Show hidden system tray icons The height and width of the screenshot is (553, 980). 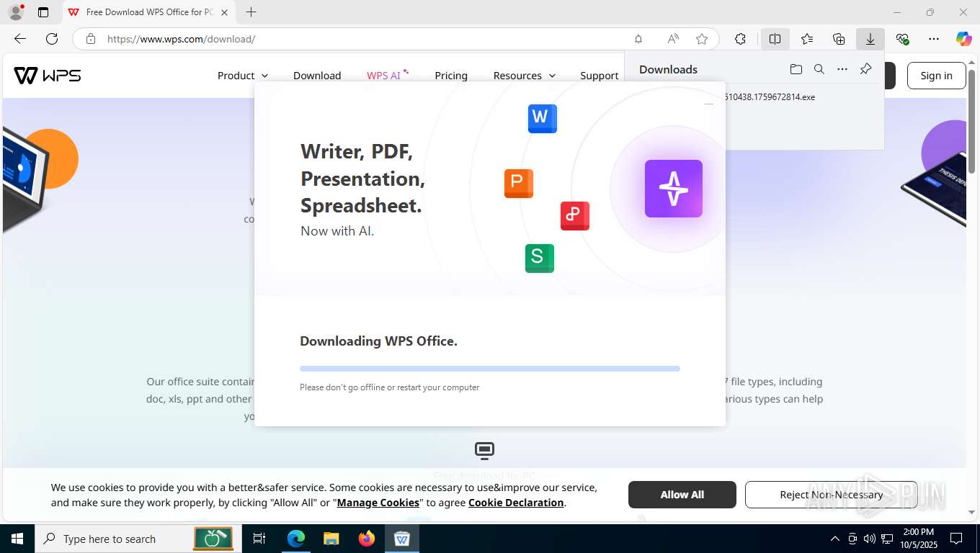(x=834, y=539)
